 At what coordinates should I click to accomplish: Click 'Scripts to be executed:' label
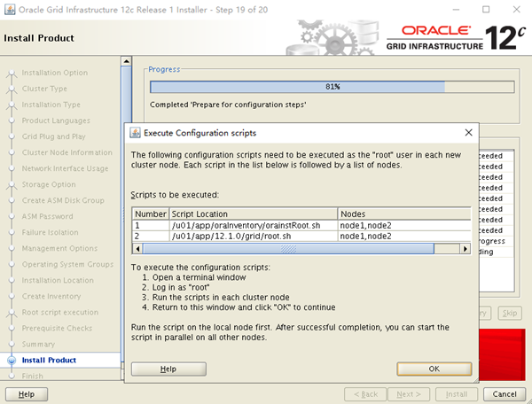(x=175, y=195)
